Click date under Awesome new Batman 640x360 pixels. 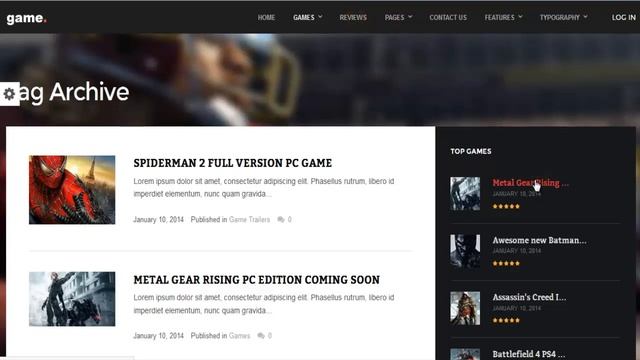[516, 251]
